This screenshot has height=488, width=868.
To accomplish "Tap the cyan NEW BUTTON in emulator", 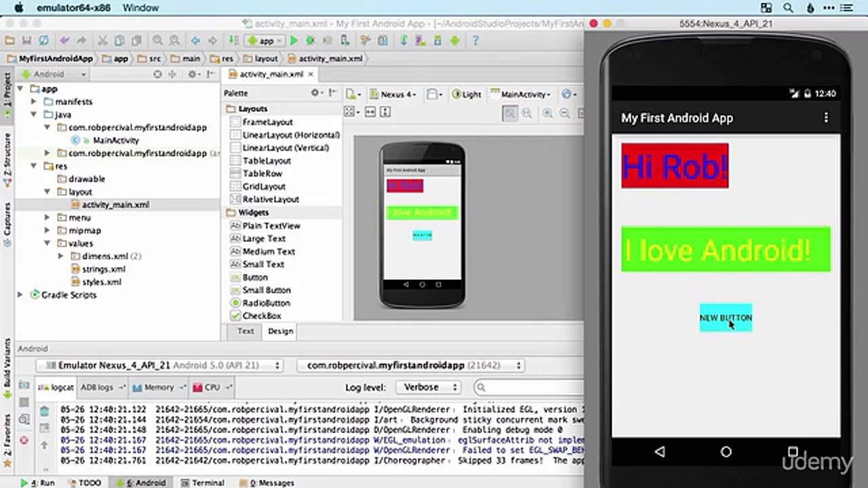I will click(x=726, y=317).
